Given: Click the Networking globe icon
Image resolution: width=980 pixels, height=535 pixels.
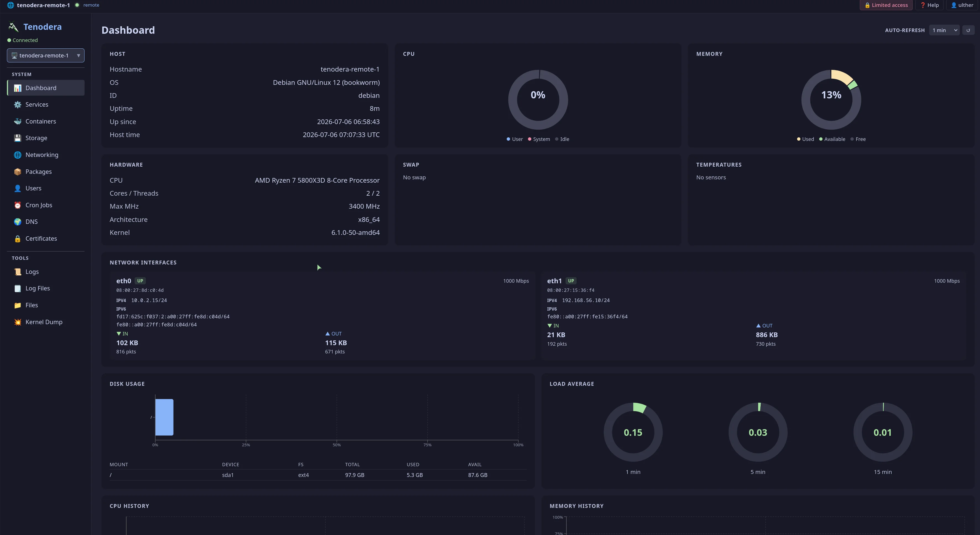Looking at the screenshot, I should tap(17, 155).
